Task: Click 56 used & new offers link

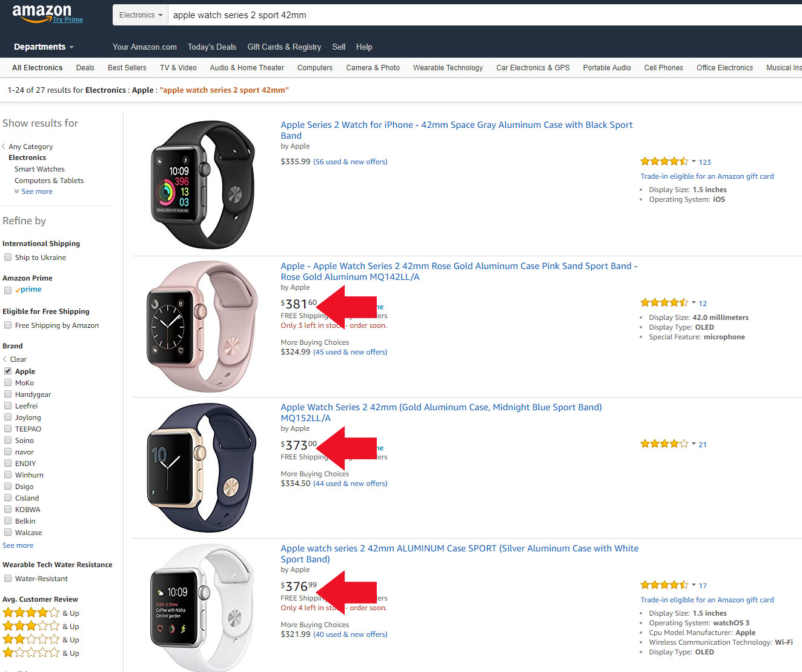Action: tap(350, 162)
